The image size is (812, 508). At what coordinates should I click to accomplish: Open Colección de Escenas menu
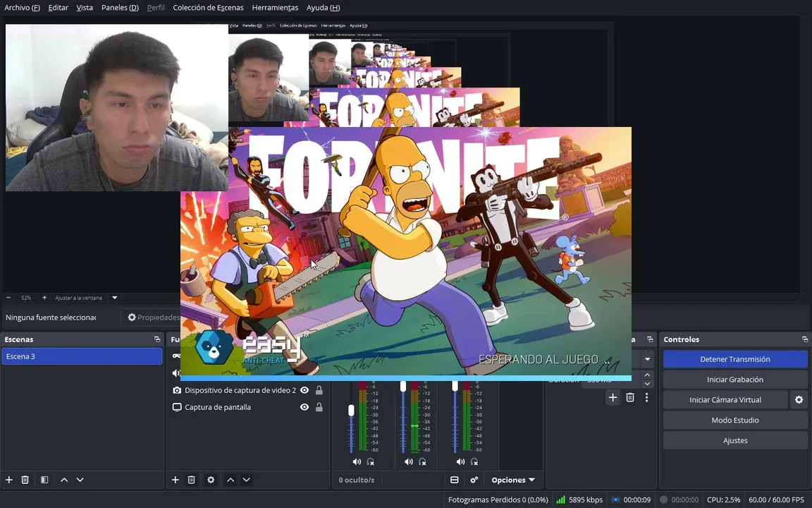click(x=208, y=8)
